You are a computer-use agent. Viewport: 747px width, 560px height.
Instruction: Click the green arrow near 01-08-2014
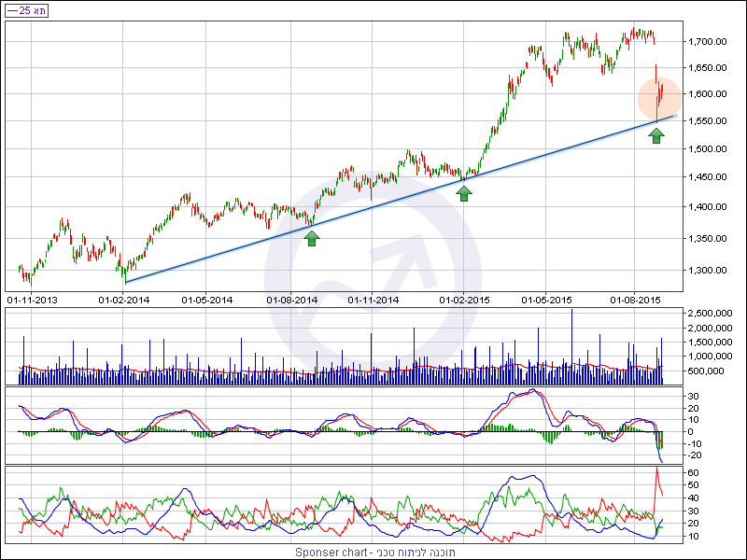pyautogui.click(x=312, y=238)
